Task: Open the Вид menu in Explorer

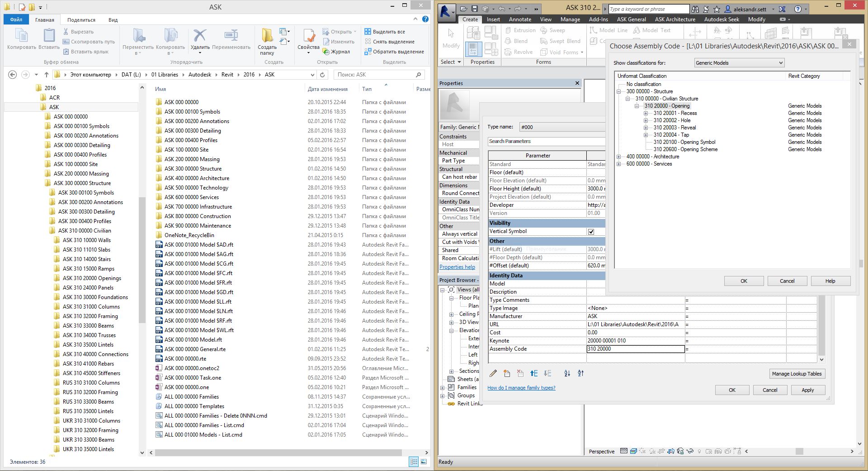Action: click(x=113, y=19)
